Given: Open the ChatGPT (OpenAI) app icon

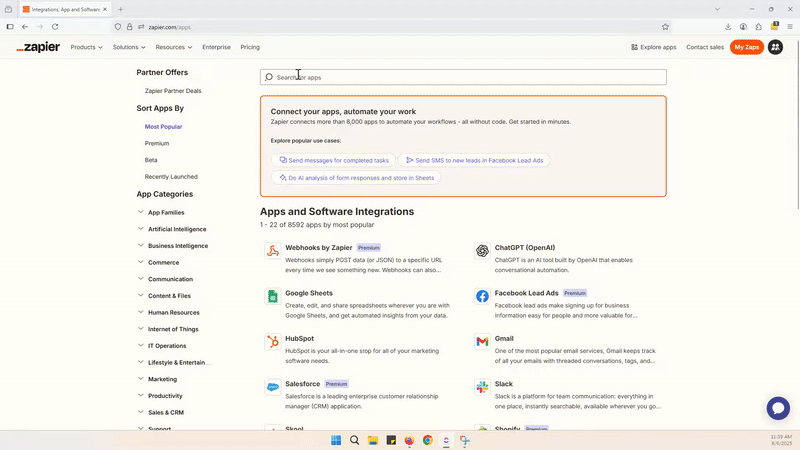Looking at the screenshot, I should 482,251.
